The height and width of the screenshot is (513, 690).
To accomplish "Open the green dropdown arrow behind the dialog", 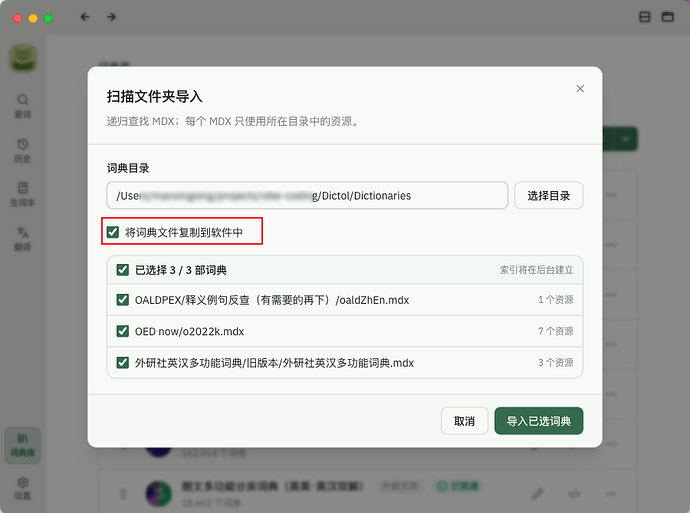I will pos(625,139).
